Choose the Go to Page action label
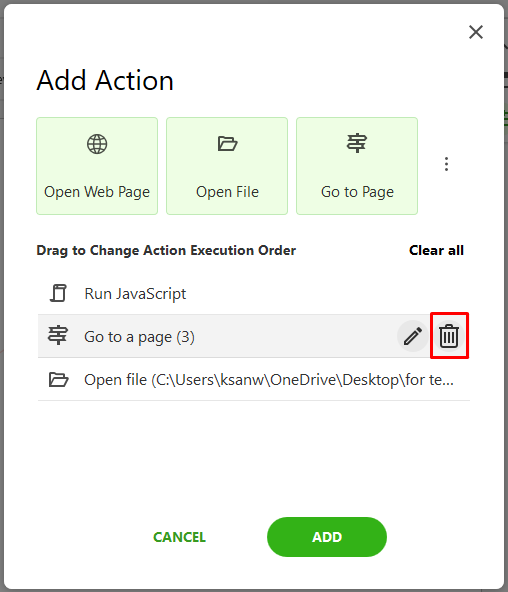Viewport: 508px width, 592px height. (357, 192)
